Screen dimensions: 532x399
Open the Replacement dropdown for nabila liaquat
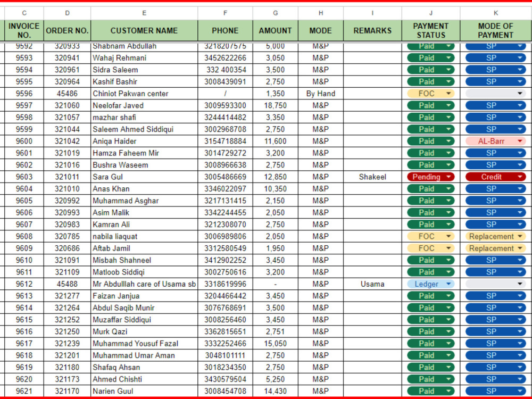pyautogui.click(x=495, y=237)
